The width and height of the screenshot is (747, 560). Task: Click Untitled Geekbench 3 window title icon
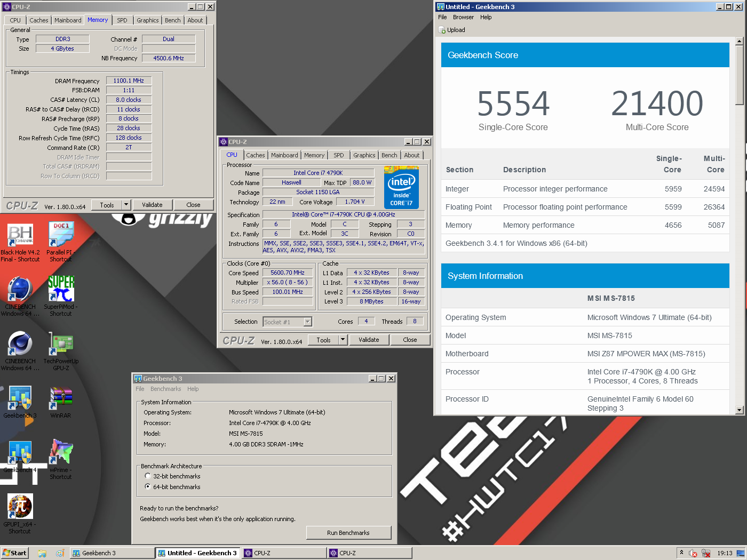(441, 7)
